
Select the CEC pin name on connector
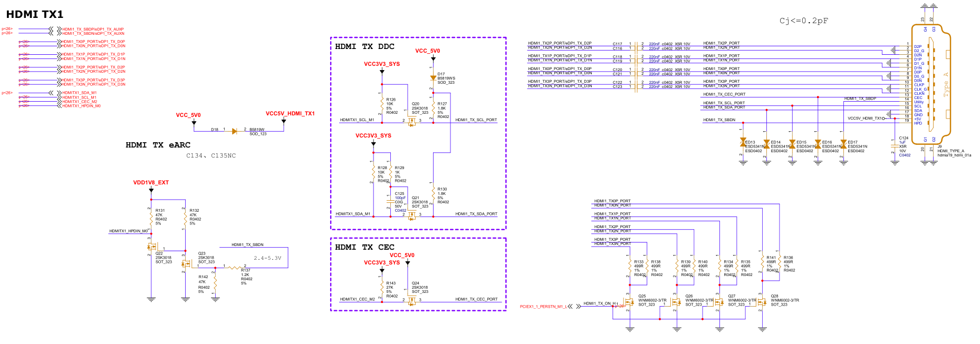click(918, 97)
